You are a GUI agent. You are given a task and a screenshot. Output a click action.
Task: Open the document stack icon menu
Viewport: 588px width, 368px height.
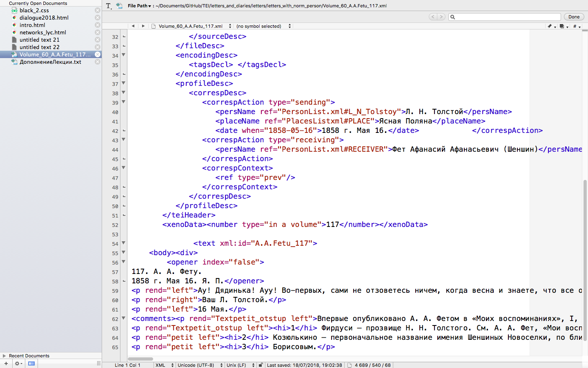click(x=563, y=26)
